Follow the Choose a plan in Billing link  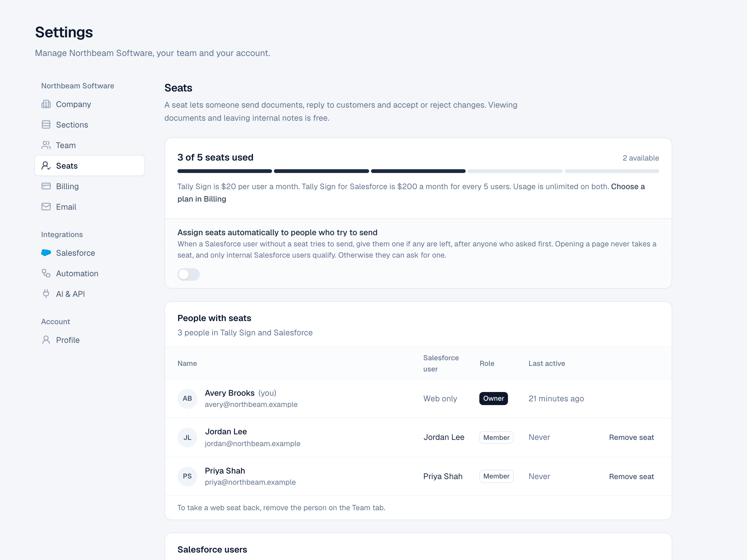[411, 193]
